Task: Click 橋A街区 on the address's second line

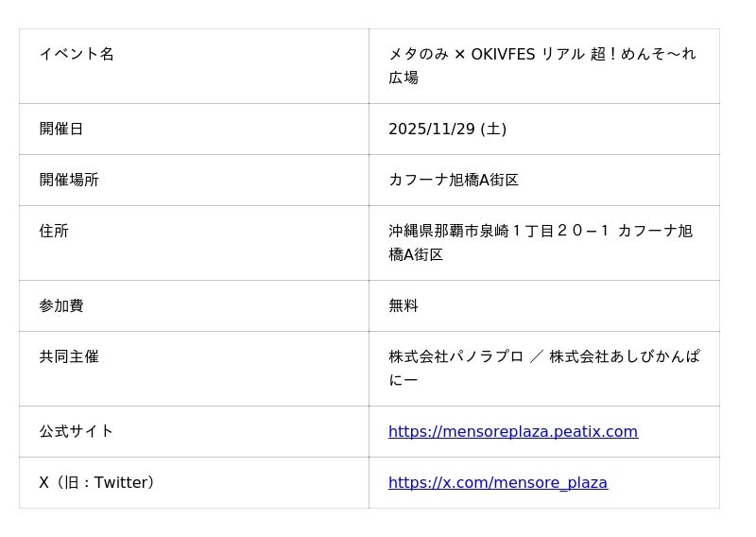Action: coord(416,254)
